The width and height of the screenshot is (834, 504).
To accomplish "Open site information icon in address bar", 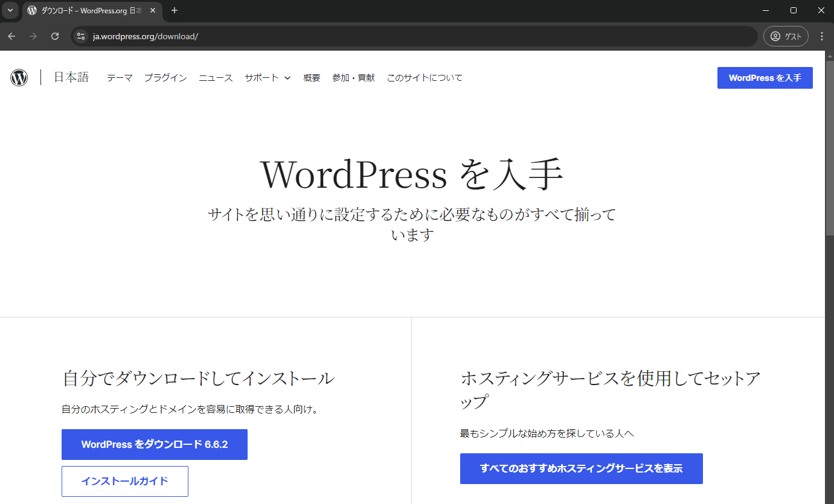I will (81, 36).
